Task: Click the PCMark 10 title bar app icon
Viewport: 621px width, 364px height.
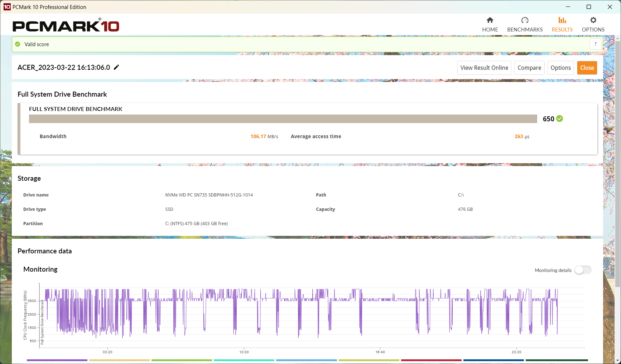Action: [x=7, y=7]
